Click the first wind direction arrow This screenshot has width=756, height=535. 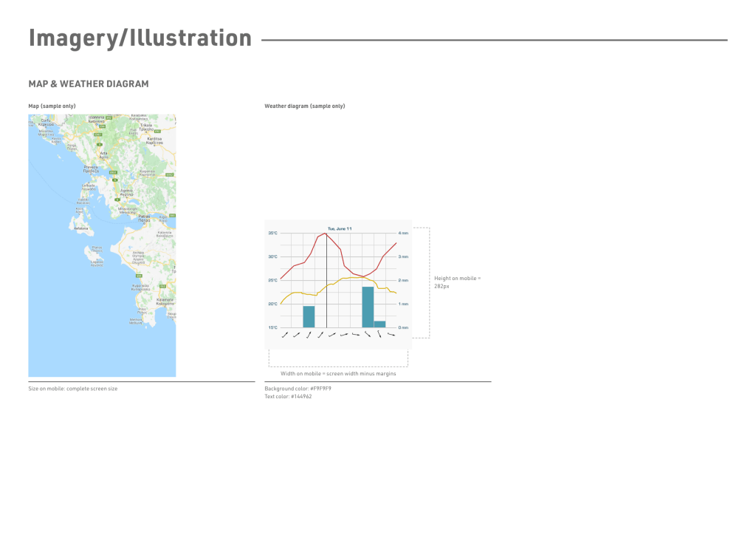[285, 335]
